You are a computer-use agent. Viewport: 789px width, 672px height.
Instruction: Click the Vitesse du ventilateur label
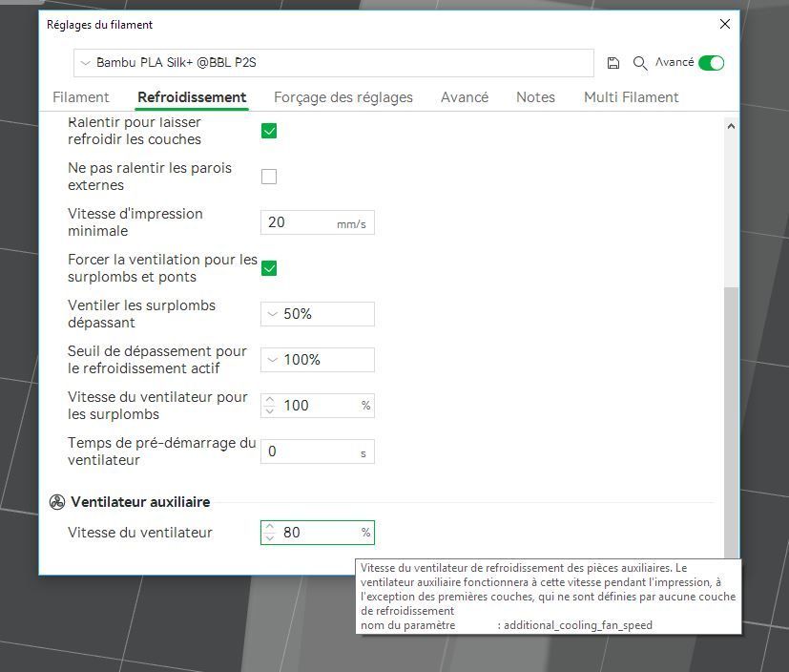(x=140, y=533)
